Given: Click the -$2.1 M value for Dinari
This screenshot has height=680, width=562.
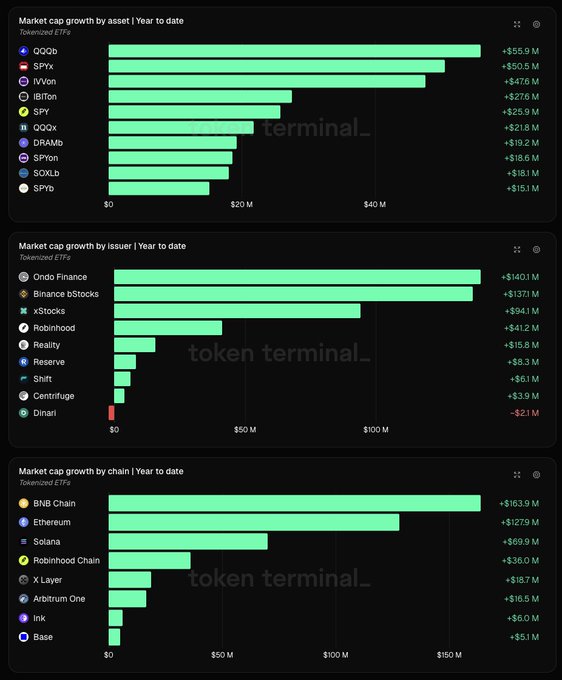Looking at the screenshot, I should (524, 413).
